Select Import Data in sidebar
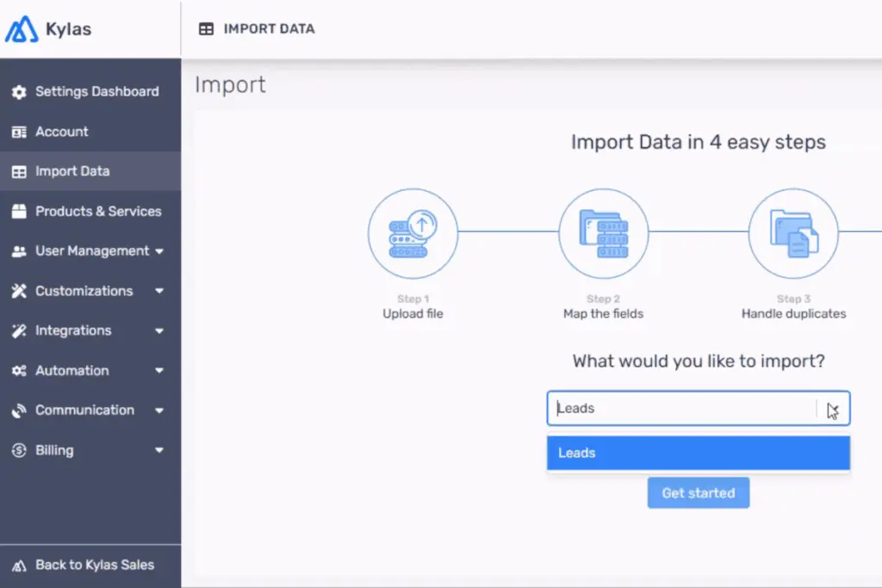Screen dimensions: 882x588 [x=90, y=171]
